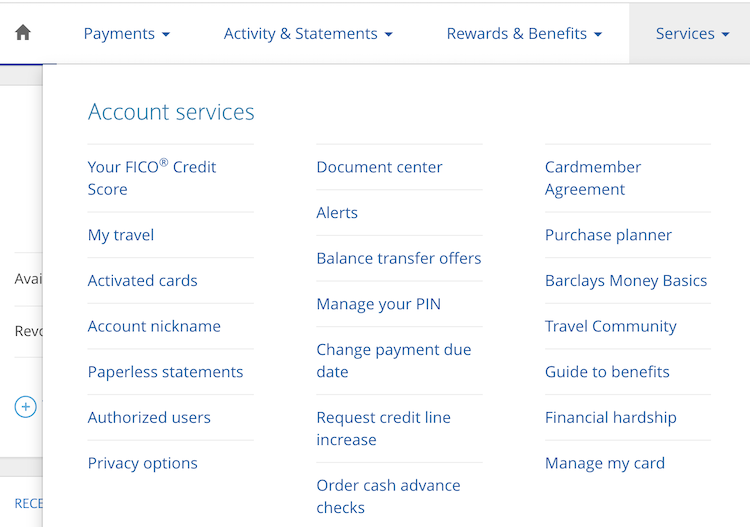Viewport: 750px width, 527px height.
Task: Select Privacy options
Action: click(x=142, y=463)
